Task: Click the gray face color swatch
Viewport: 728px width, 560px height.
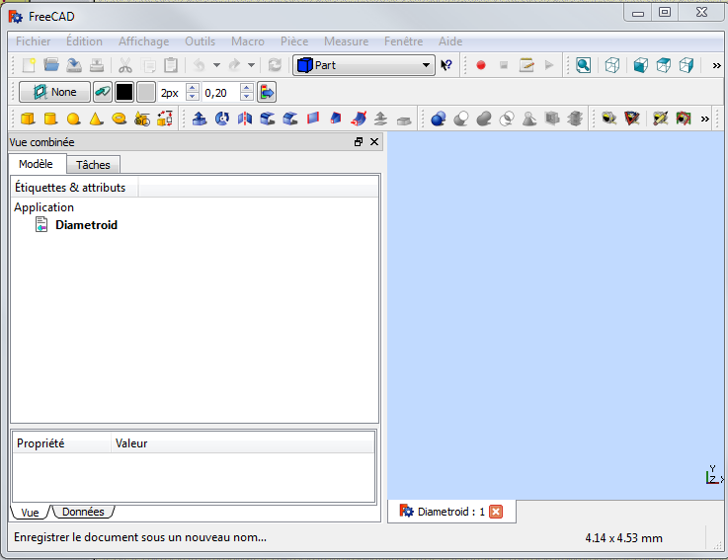Action: tap(146, 92)
